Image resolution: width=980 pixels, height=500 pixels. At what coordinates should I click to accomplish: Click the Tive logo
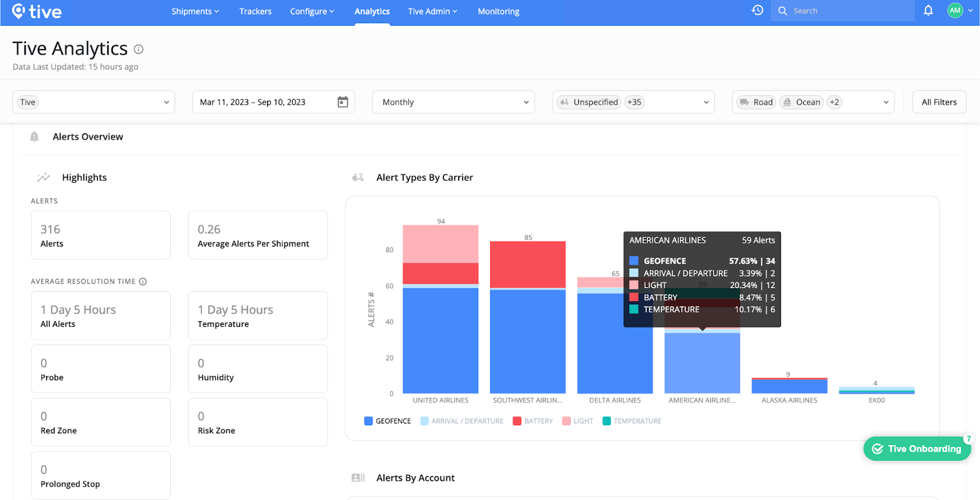[37, 11]
